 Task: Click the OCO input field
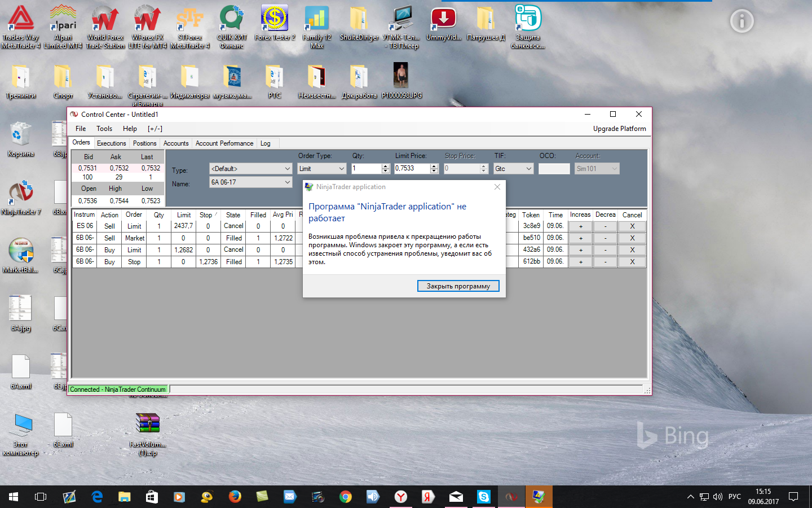click(554, 169)
